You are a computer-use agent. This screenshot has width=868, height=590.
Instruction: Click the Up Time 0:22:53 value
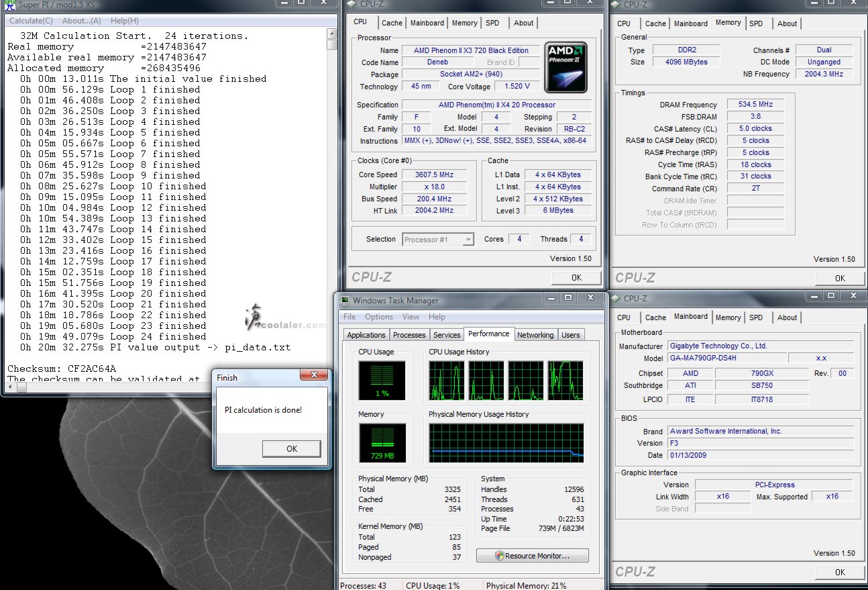tap(572, 519)
